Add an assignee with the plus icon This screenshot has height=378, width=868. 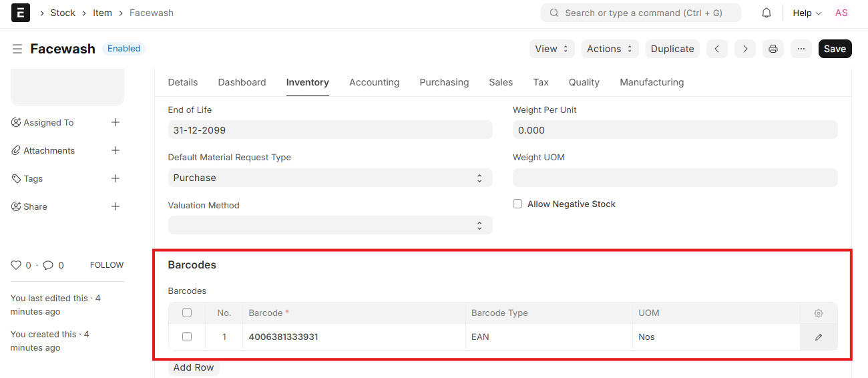pos(116,122)
